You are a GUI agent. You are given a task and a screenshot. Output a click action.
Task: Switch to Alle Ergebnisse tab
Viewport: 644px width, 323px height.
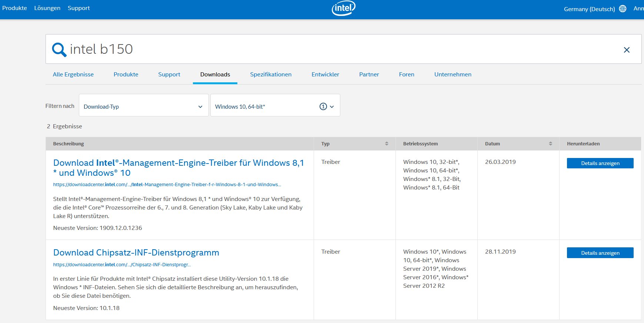point(73,75)
